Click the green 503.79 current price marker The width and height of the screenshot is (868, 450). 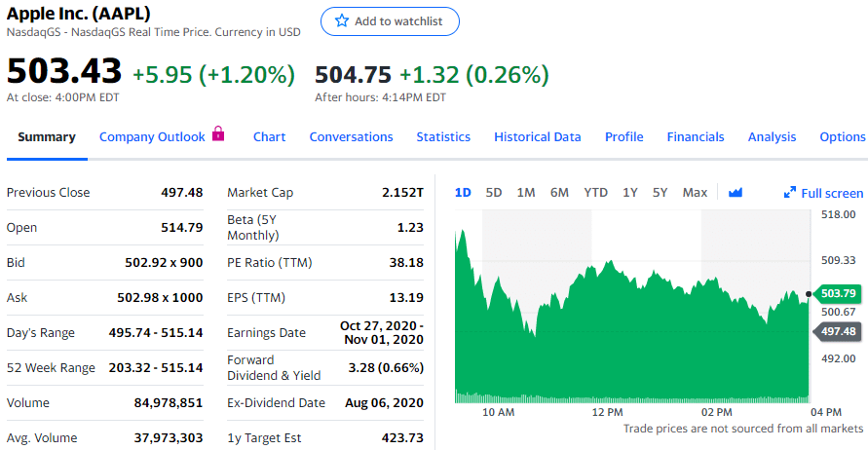coord(838,293)
